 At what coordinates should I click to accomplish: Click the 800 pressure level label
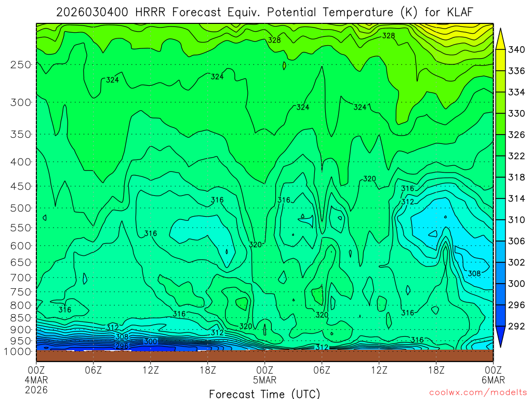point(20,305)
